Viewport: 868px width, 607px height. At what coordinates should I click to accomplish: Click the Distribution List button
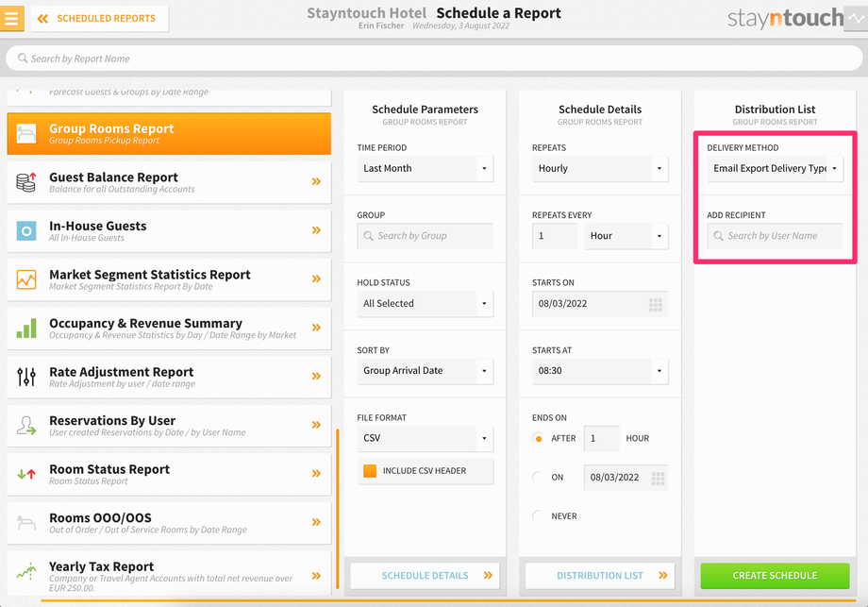point(600,576)
